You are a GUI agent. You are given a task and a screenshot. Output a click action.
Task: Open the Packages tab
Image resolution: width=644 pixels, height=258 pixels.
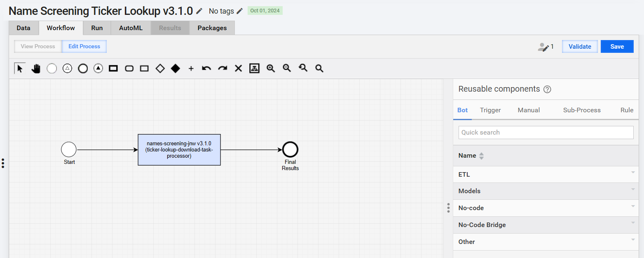click(x=212, y=28)
